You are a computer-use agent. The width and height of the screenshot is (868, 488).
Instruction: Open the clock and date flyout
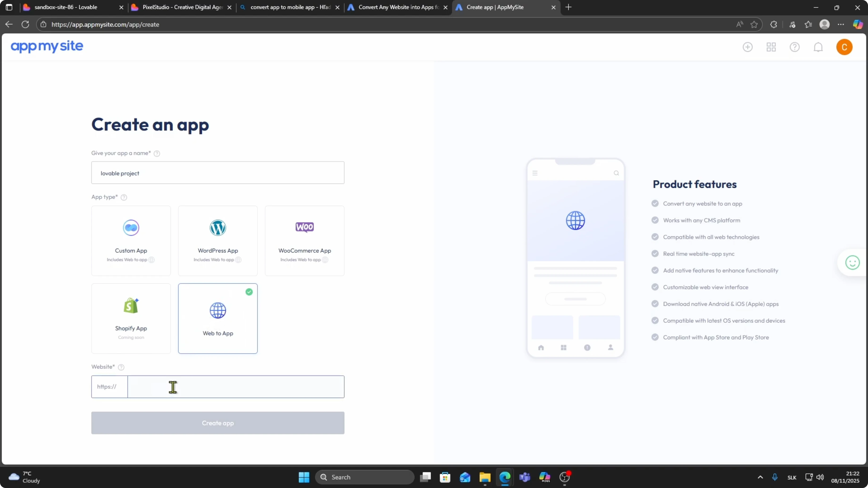click(x=845, y=477)
